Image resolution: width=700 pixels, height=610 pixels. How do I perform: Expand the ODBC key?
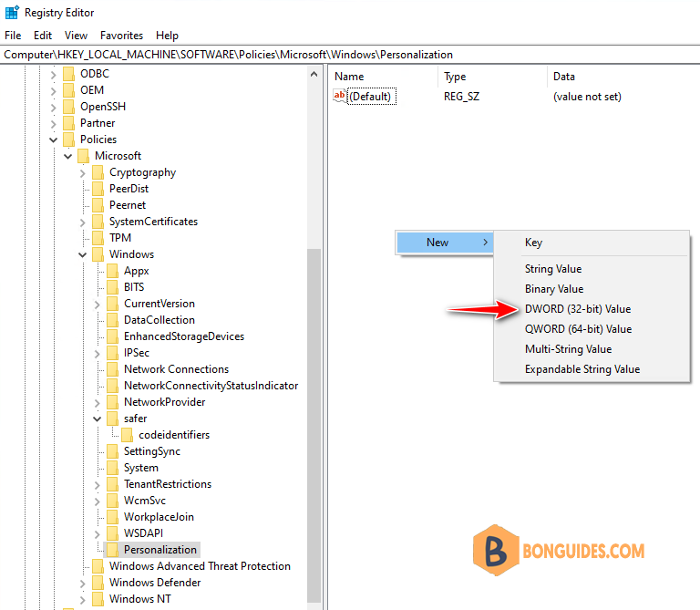pyautogui.click(x=54, y=75)
